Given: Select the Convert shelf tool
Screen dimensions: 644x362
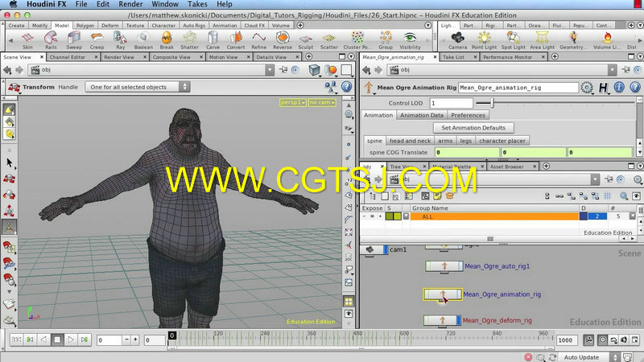Looking at the screenshot, I should [236, 41].
